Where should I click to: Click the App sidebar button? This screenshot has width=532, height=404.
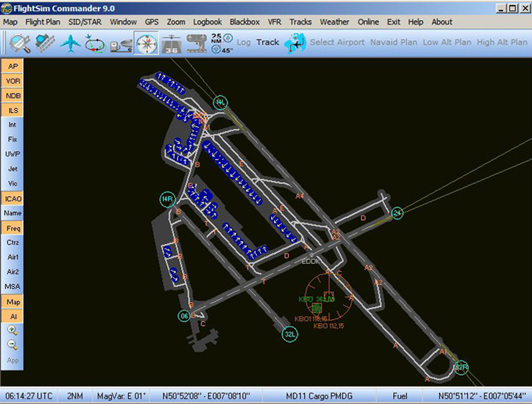tap(13, 360)
